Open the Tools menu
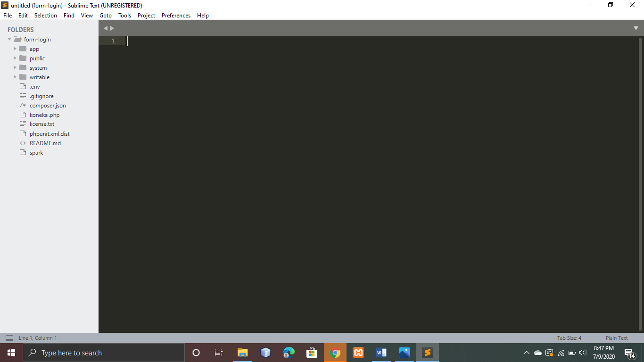 tap(125, 16)
